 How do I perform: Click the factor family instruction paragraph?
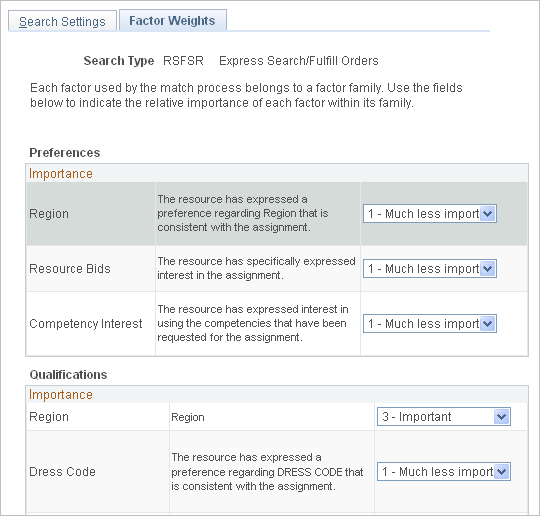coord(246,95)
